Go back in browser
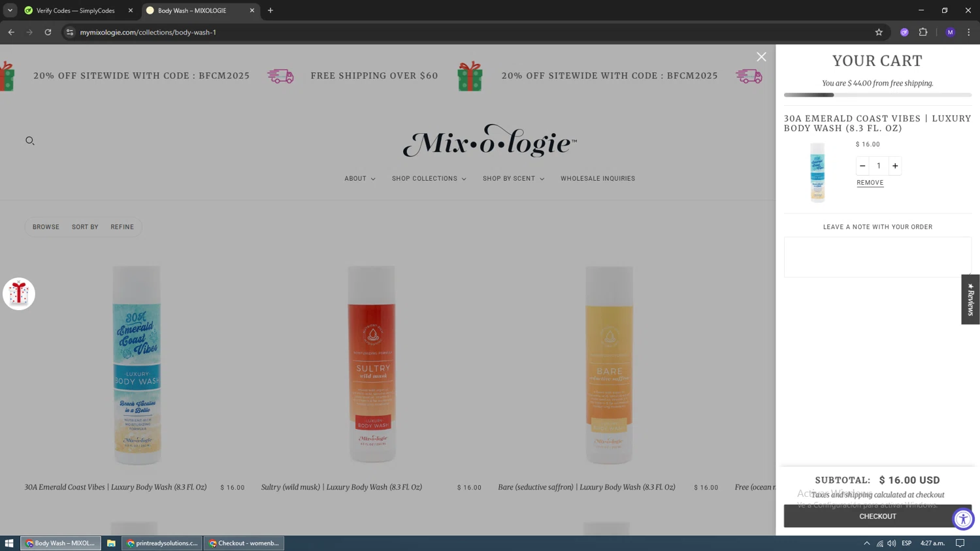The height and width of the screenshot is (551, 980). coord(11,32)
